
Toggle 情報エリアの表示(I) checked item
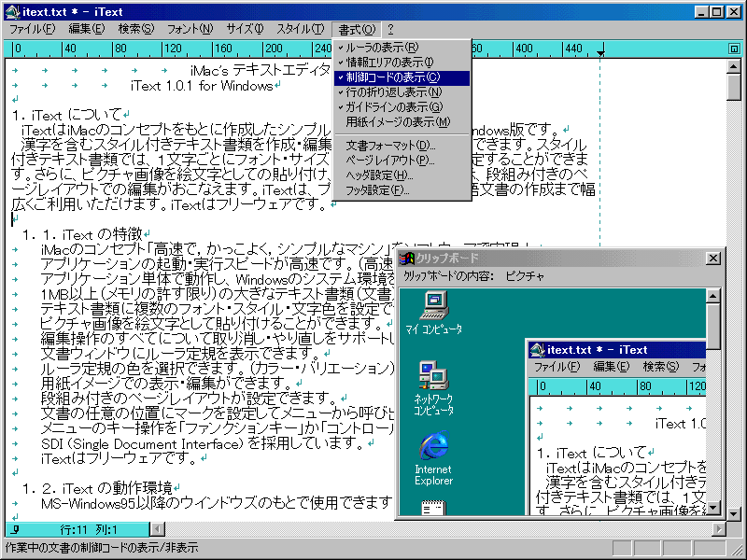[x=402, y=63]
